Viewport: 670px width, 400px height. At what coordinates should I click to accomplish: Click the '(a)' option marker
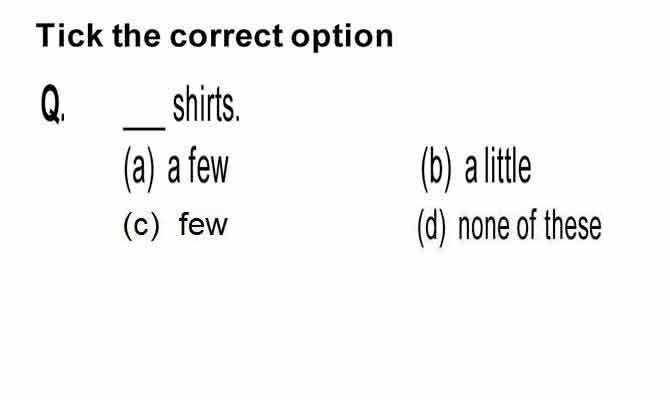(x=139, y=168)
